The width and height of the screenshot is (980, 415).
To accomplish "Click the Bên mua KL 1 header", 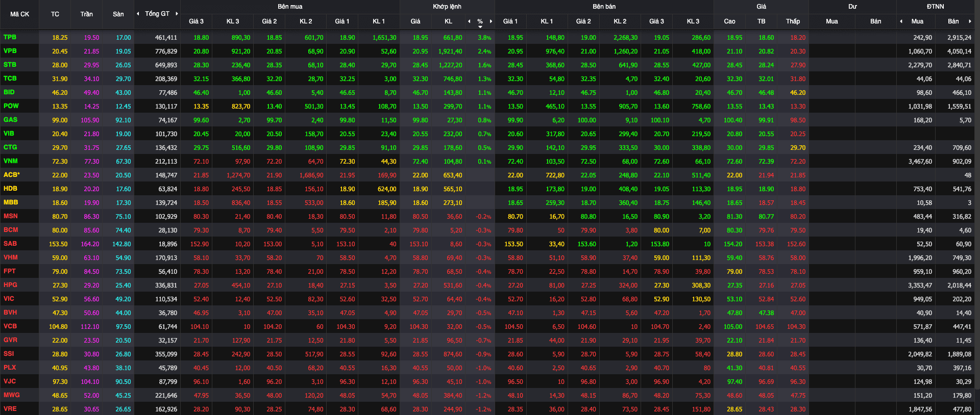I will (x=379, y=21).
